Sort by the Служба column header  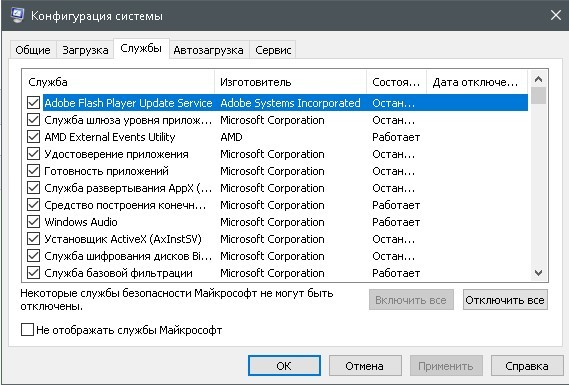click(x=118, y=82)
